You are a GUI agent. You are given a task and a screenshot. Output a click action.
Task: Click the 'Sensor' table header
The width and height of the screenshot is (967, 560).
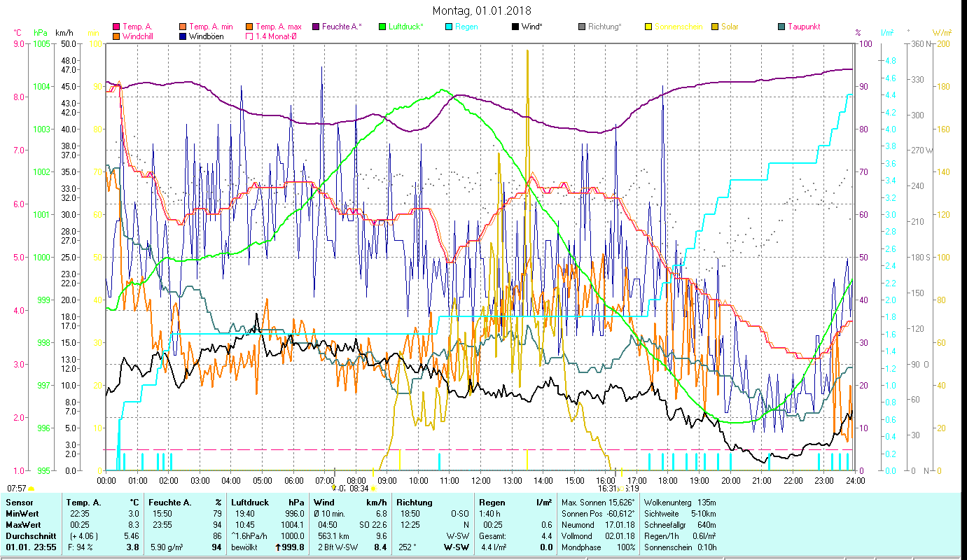tap(19, 503)
